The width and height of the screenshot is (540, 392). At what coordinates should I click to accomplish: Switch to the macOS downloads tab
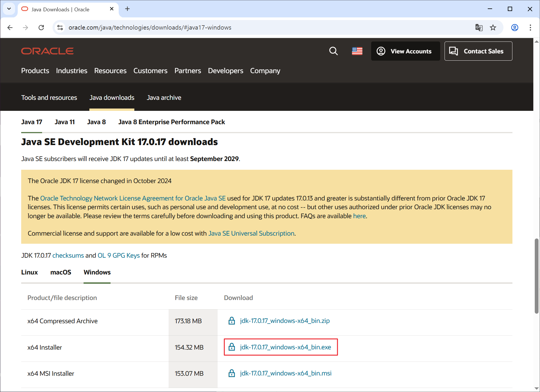(61, 272)
